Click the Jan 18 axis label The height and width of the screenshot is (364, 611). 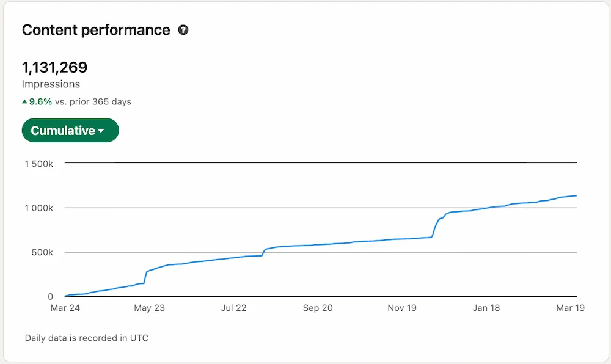486,308
